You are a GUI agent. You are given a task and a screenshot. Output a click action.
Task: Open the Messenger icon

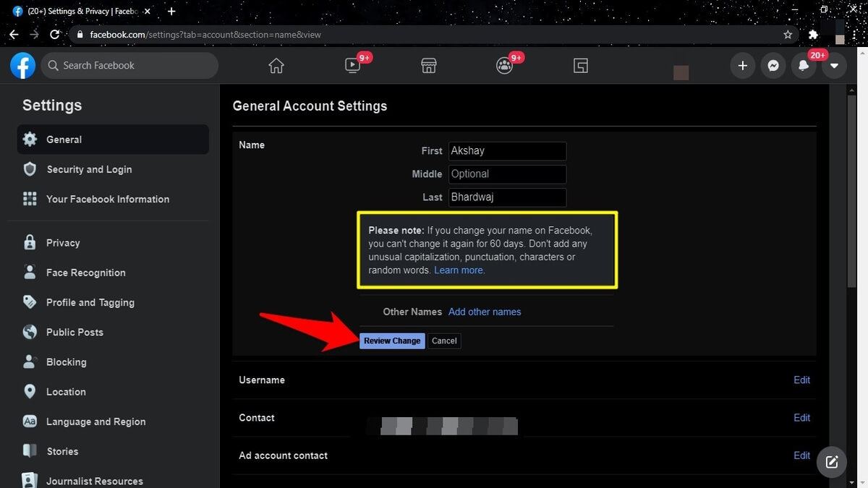coord(773,66)
